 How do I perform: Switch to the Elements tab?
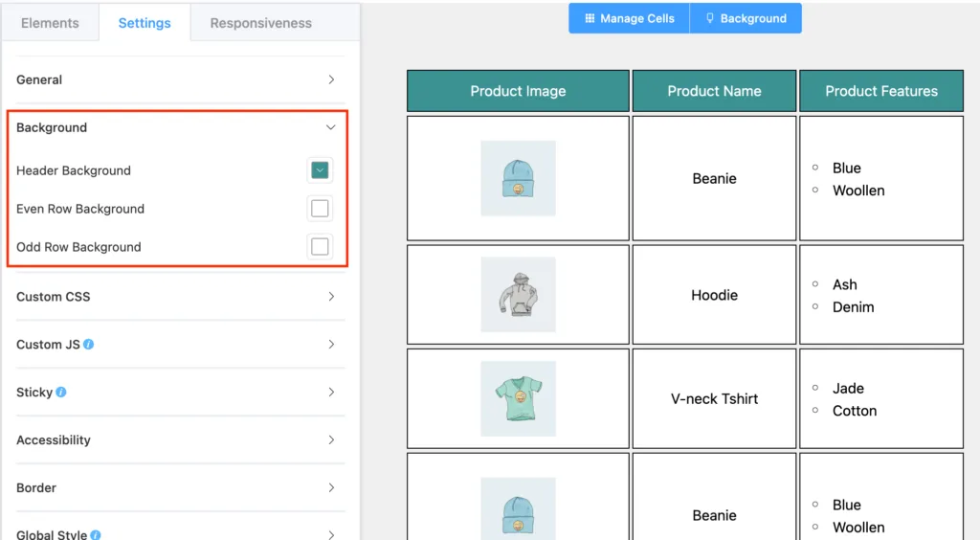[x=50, y=23]
